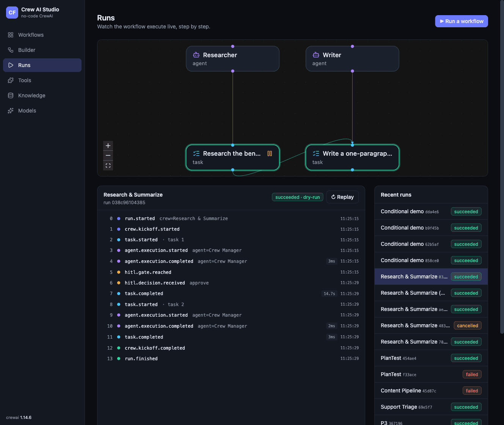This screenshot has height=425, width=504.
Task: Click the crewai 1.14.6 version label
Action: point(19,417)
